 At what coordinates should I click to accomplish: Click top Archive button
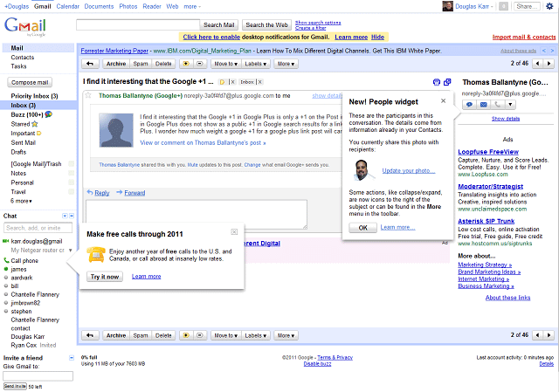(x=116, y=64)
